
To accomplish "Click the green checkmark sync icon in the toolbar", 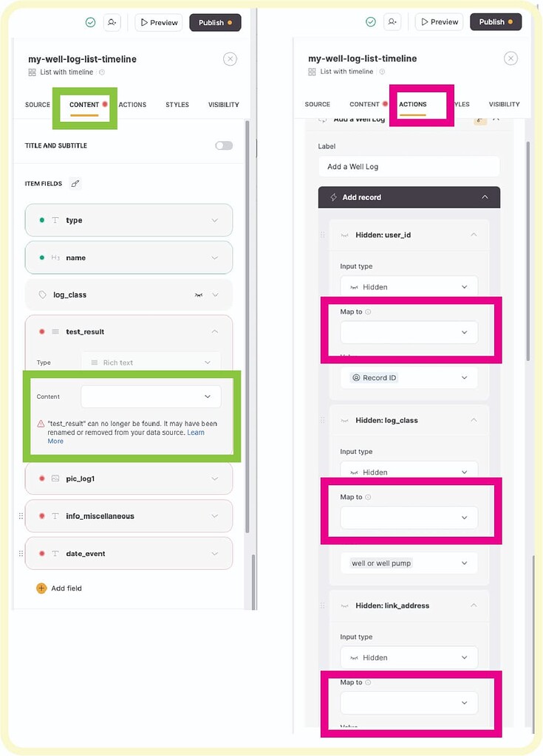I will (90, 22).
